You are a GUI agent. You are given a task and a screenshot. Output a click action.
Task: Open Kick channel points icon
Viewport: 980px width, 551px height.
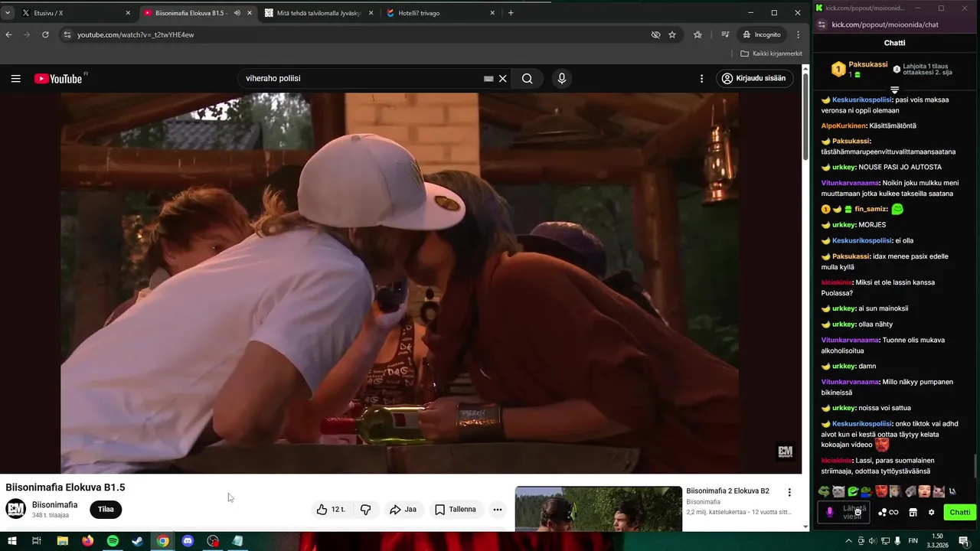888,512
